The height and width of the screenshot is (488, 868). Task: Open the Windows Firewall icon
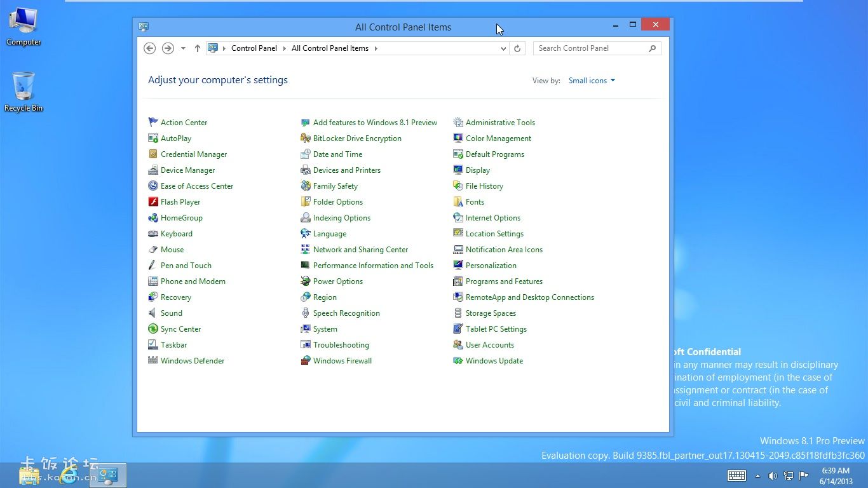[305, 360]
